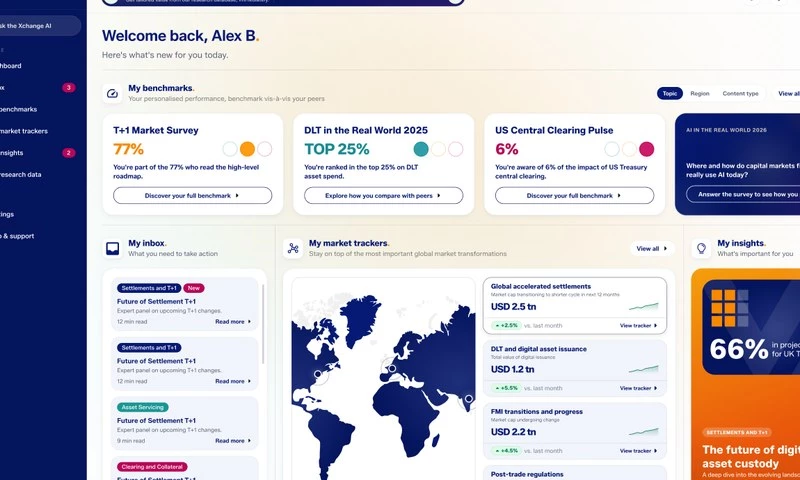This screenshot has height=480, width=800.
Task: Click the +2.5% change badge
Action: (506, 325)
